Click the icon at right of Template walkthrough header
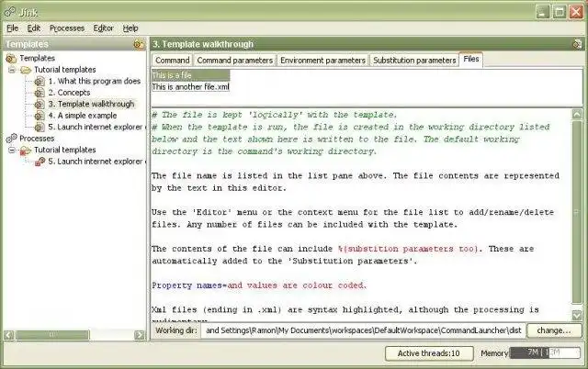The width and height of the screenshot is (588, 369). coord(577,44)
